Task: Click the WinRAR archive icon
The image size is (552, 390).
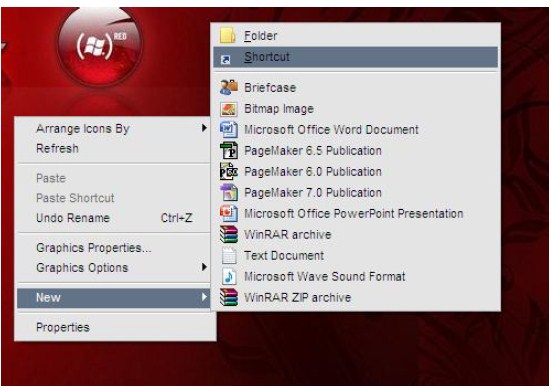Action: click(x=229, y=234)
